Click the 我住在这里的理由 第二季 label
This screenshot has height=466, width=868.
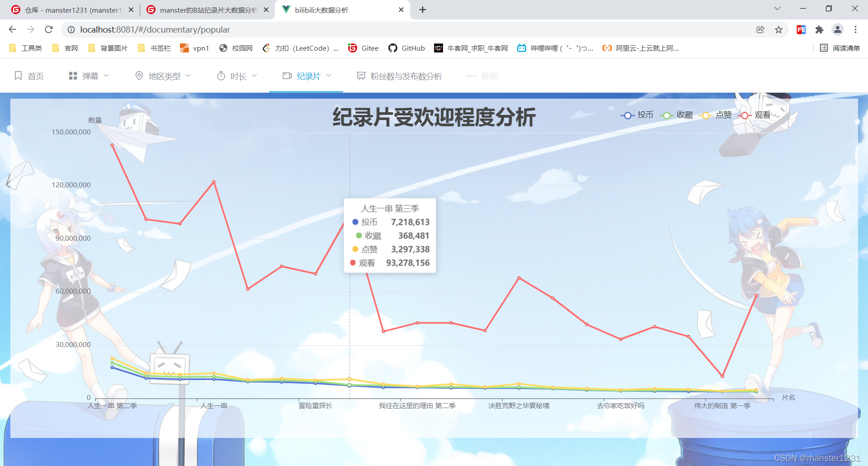tap(417, 406)
